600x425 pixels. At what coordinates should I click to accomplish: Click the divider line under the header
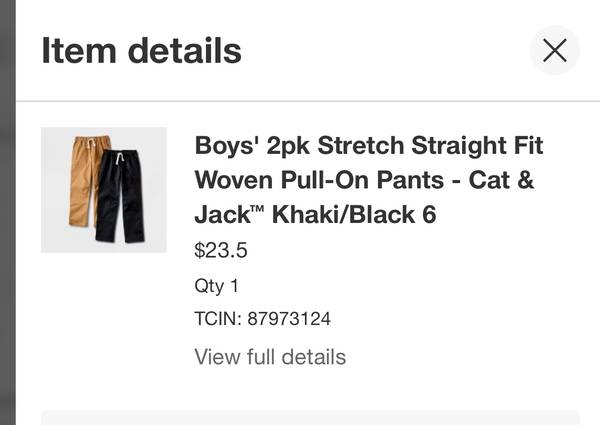pyautogui.click(x=308, y=101)
